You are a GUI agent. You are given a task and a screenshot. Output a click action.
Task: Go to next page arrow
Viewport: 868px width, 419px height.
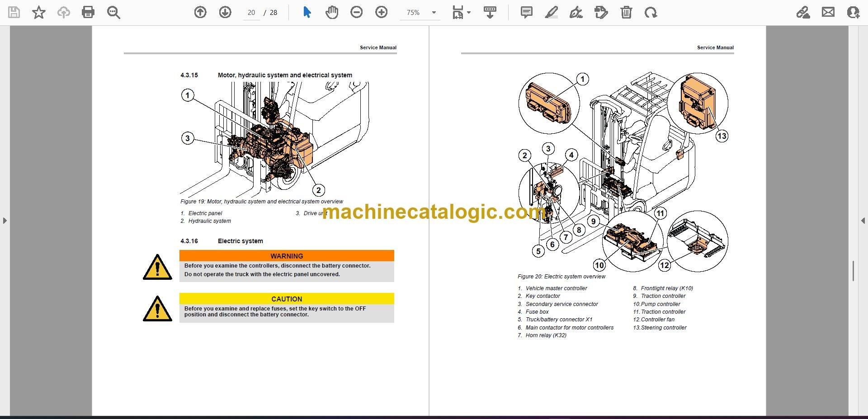225,12
